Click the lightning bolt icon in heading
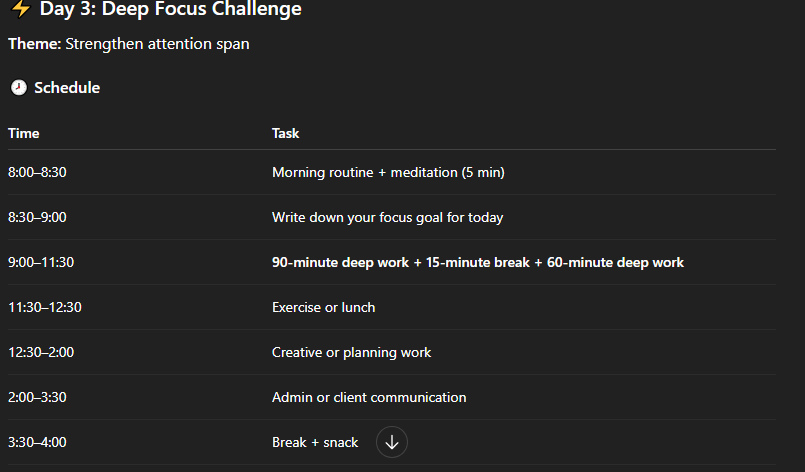This screenshot has height=472, width=805. point(20,9)
